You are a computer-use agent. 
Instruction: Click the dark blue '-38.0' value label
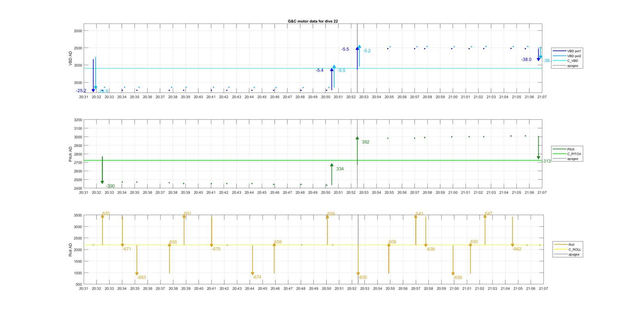[x=526, y=59]
